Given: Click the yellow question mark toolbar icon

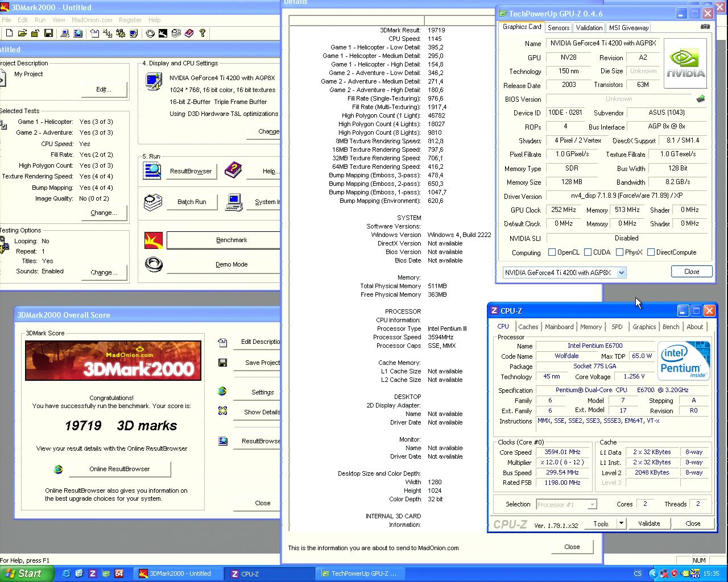Looking at the screenshot, I should click(x=202, y=34).
